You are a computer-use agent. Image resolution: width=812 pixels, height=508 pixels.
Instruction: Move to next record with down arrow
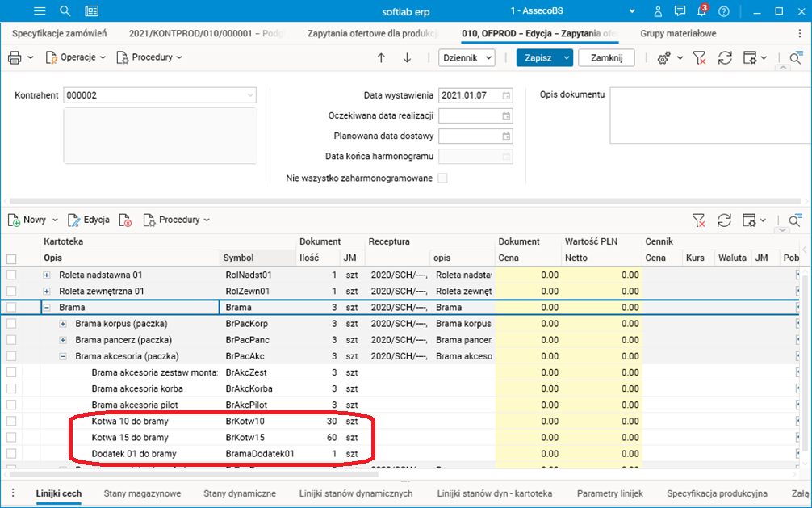coord(407,57)
